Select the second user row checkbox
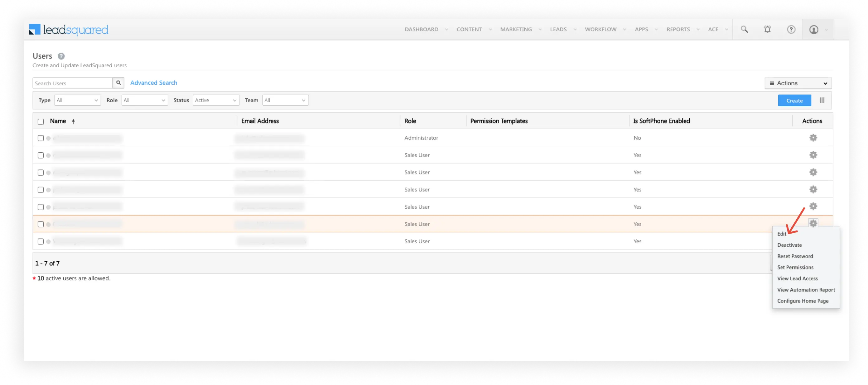Screen dimensions: 868x385 (41, 155)
